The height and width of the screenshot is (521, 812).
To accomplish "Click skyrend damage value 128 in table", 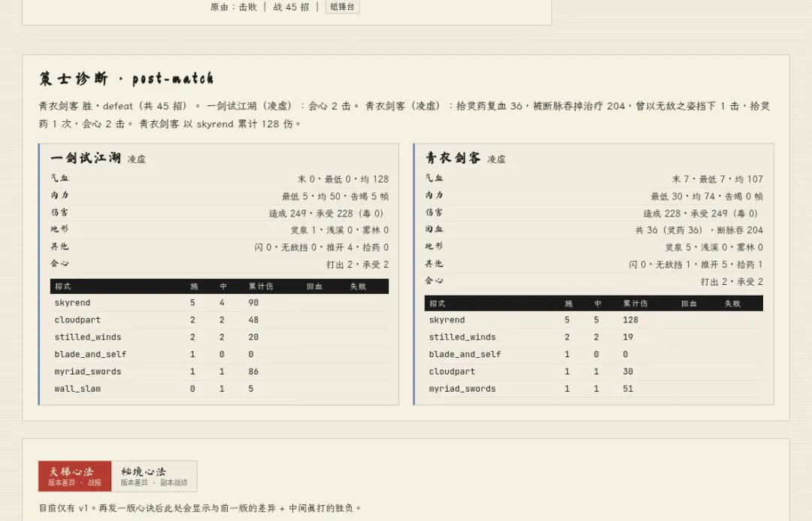I will click(x=630, y=320).
